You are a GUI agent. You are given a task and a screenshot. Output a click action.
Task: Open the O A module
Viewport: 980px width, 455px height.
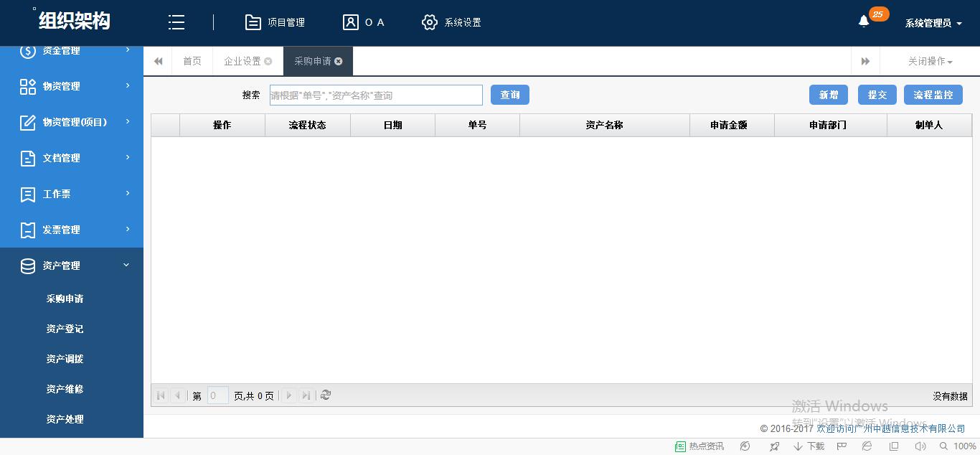[364, 22]
